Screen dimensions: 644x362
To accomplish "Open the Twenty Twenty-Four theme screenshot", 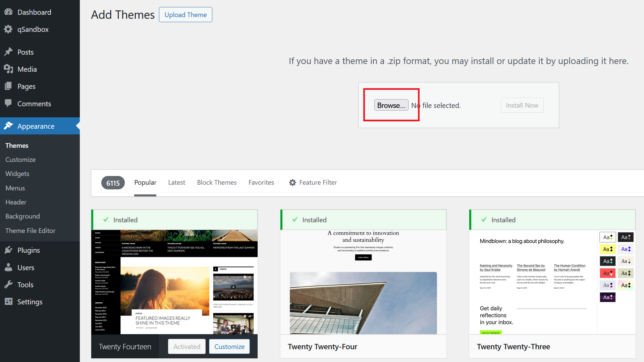I will (363, 282).
